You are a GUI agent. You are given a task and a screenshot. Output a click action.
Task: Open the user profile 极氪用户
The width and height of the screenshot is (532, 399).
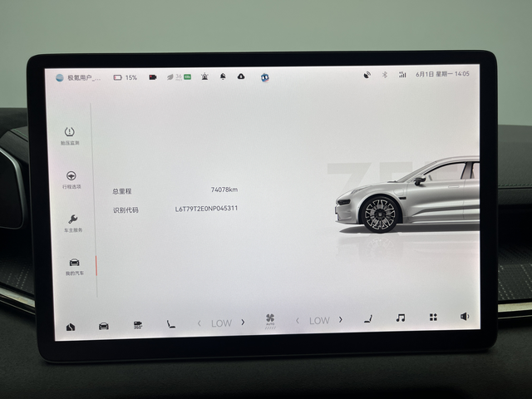point(78,77)
